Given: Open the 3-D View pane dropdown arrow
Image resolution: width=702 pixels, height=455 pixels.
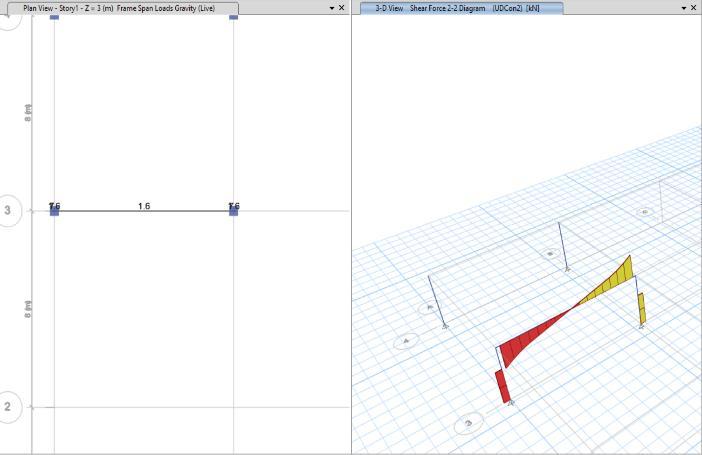Looking at the screenshot, I should (684, 8).
